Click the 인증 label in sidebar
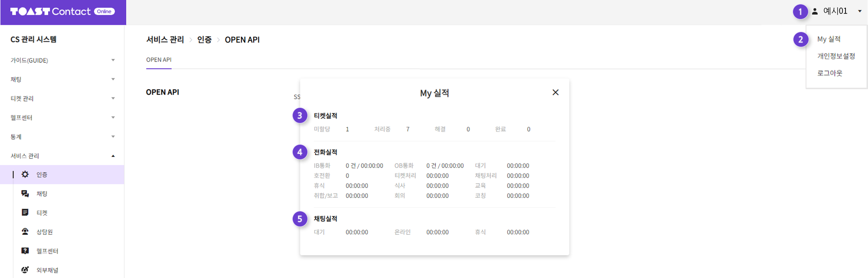The height and width of the screenshot is (278, 868). pyautogui.click(x=42, y=175)
